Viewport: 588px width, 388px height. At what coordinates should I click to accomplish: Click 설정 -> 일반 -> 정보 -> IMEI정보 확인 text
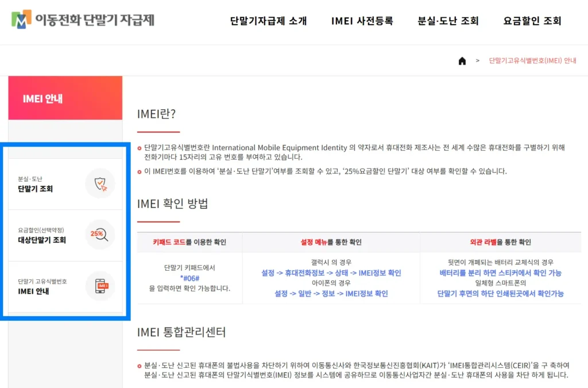(x=331, y=293)
